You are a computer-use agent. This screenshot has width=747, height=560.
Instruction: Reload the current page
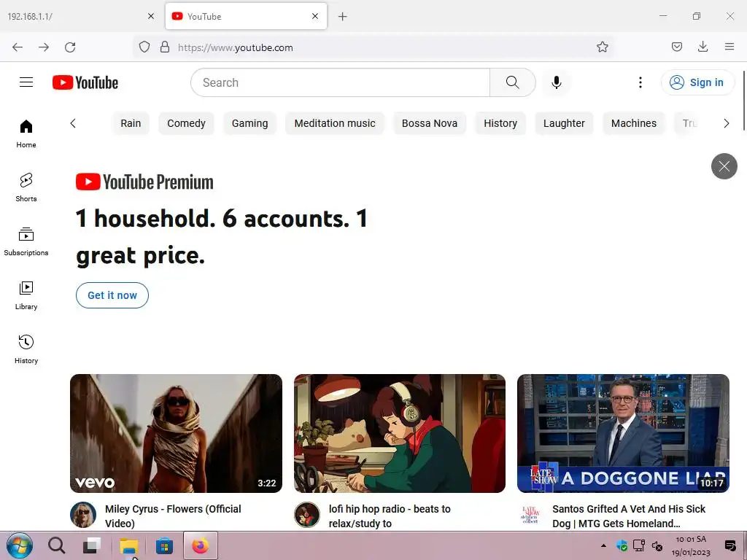(70, 47)
